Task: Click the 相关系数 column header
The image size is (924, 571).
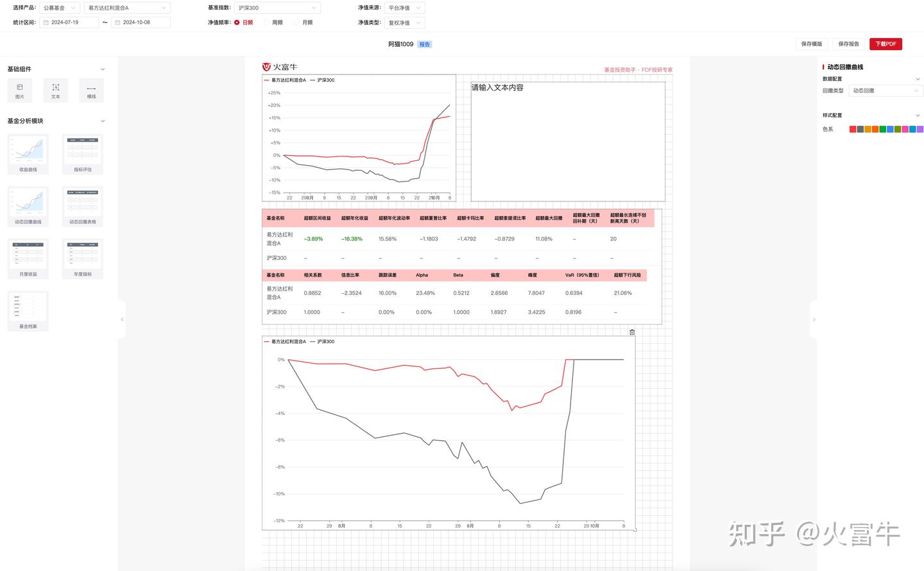Action: point(313,275)
